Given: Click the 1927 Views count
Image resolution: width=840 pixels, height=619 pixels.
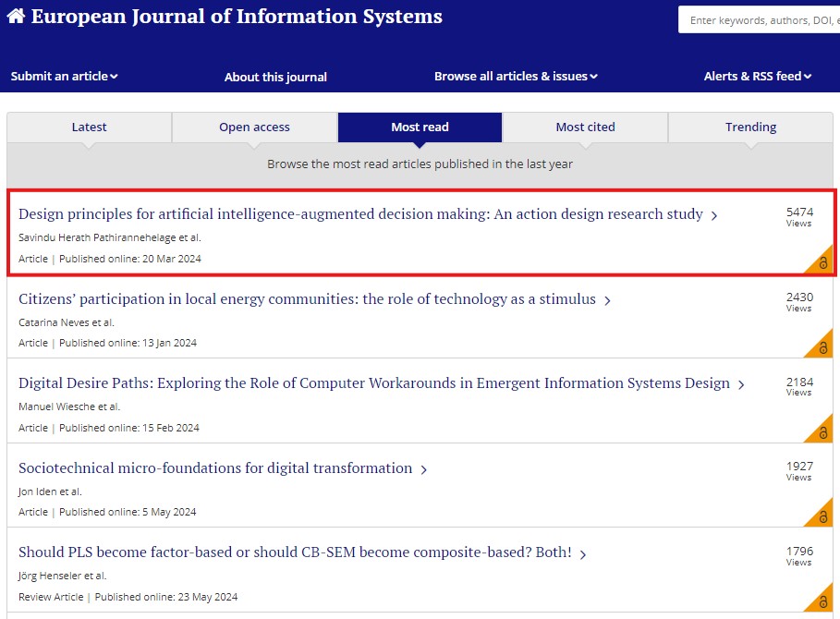Looking at the screenshot, I should [x=799, y=471].
